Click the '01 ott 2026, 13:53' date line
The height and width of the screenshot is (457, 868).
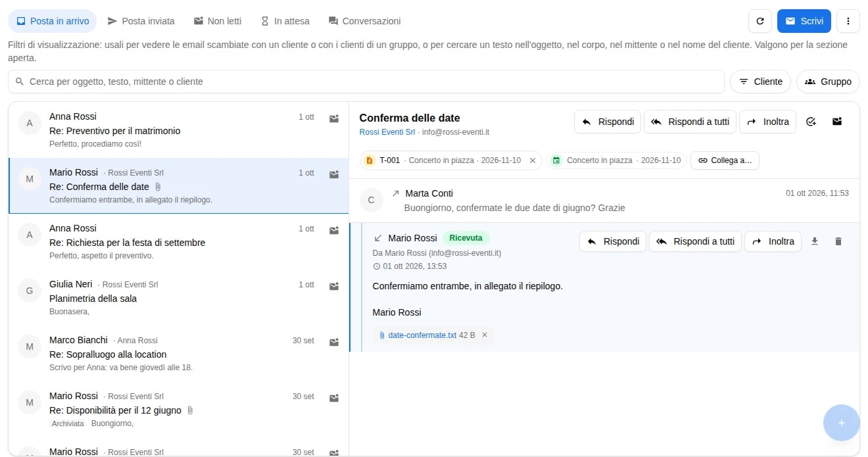[x=410, y=266]
